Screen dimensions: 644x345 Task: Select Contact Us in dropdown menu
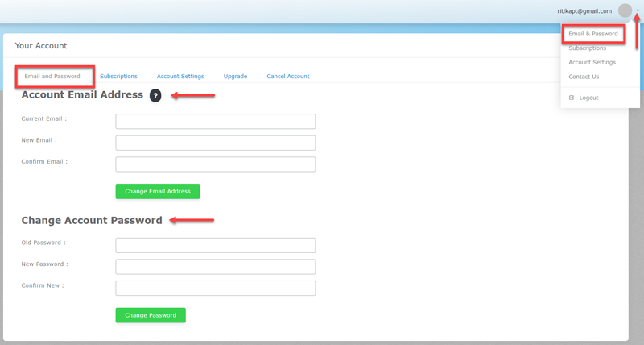click(584, 77)
